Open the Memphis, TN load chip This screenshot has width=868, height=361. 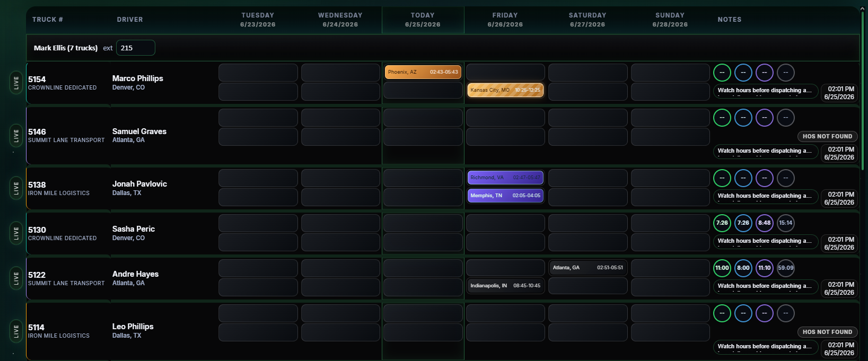point(505,196)
